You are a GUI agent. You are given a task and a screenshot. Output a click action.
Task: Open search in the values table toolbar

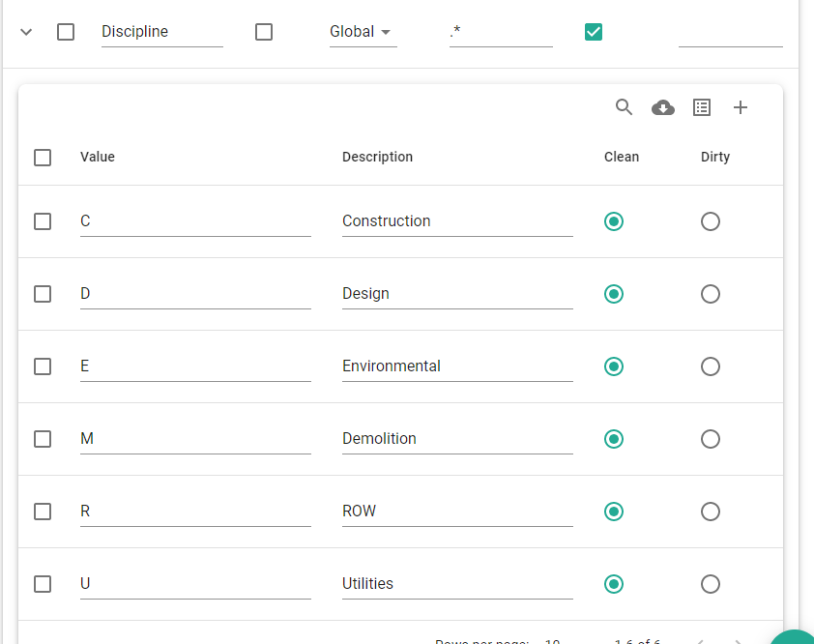(624, 107)
